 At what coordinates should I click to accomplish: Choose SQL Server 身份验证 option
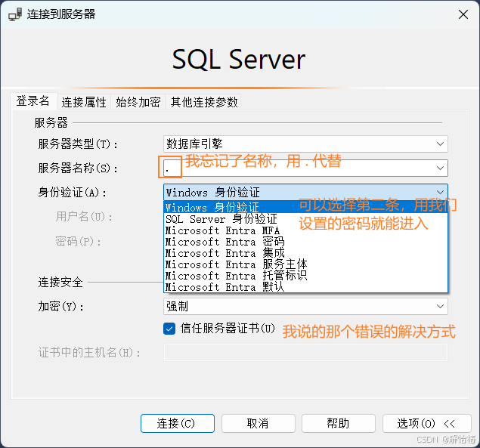click(x=305, y=219)
